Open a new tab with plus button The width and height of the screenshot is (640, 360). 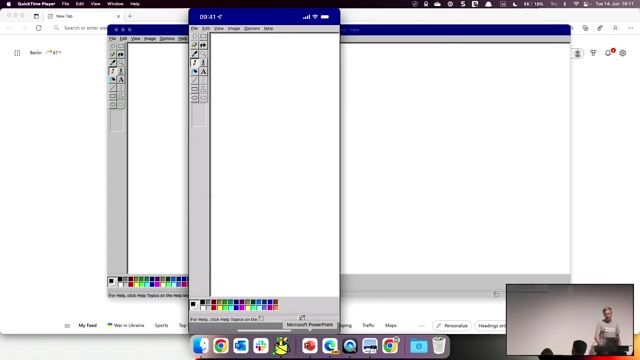(130, 16)
